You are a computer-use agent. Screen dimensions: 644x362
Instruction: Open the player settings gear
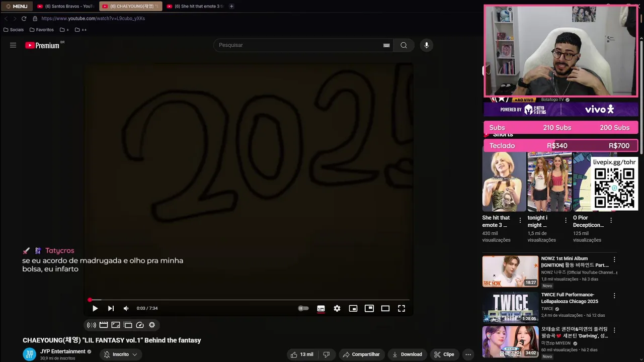pos(337,308)
